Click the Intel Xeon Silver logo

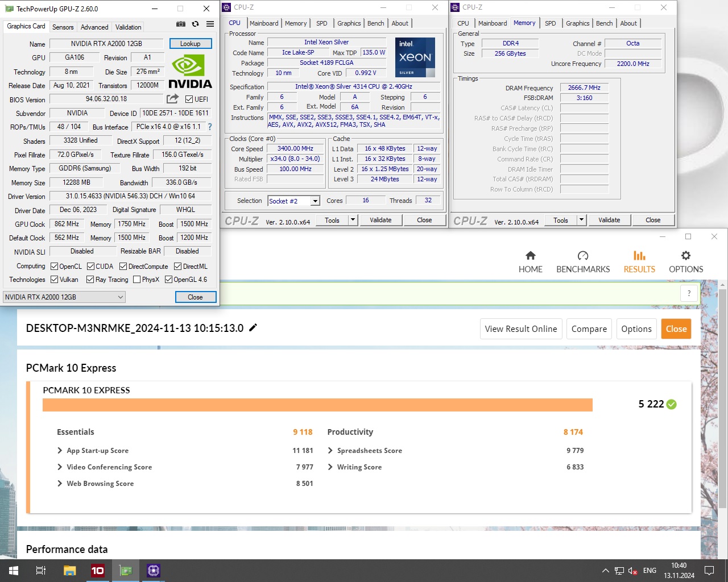(415, 57)
